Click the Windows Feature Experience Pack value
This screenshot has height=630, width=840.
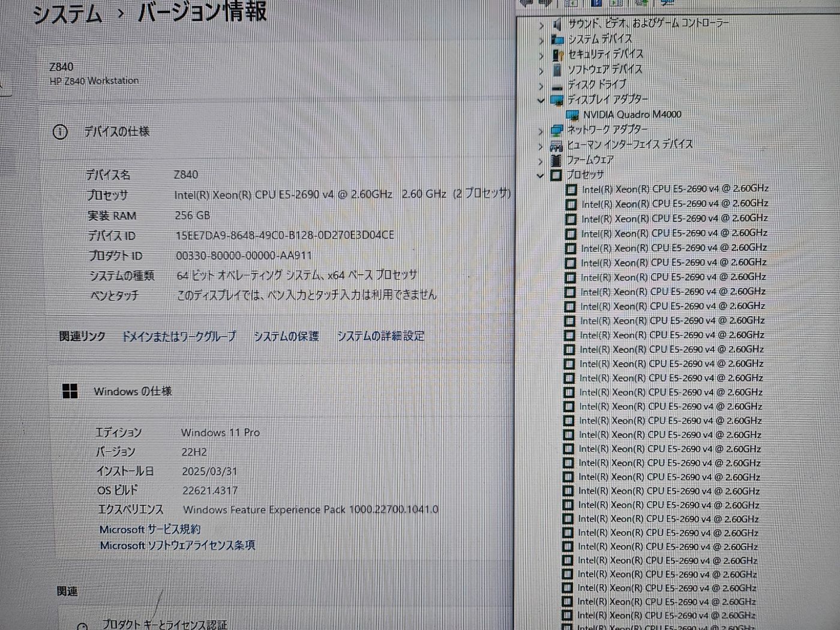coord(311,510)
